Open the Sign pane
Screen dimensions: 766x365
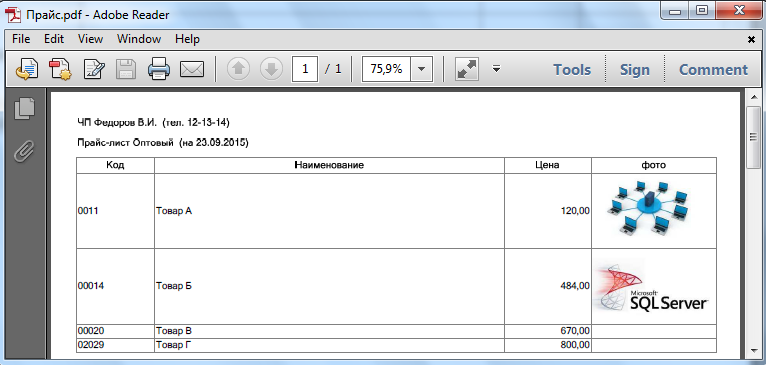635,70
